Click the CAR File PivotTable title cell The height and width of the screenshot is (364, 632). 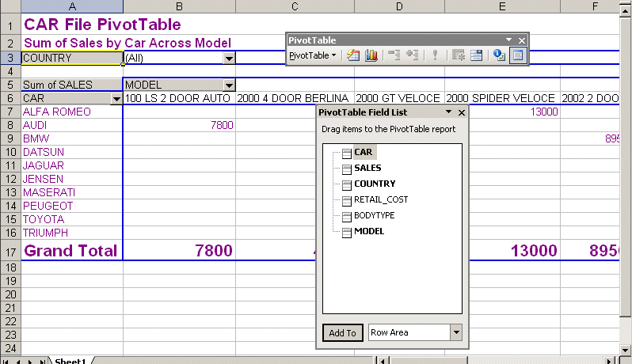(x=102, y=25)
